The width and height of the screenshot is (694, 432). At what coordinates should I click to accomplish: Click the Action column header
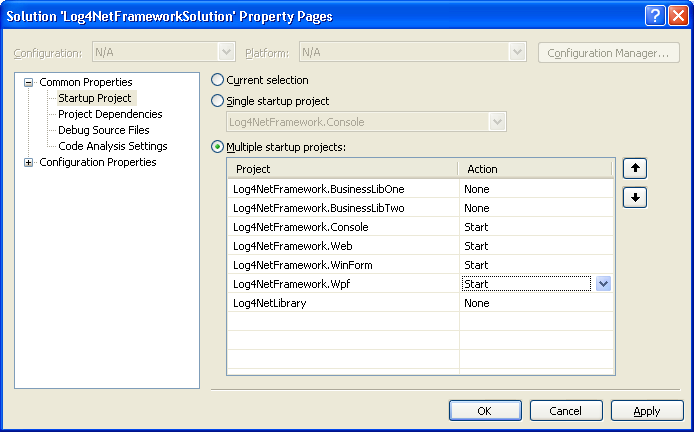coord(535,169)
